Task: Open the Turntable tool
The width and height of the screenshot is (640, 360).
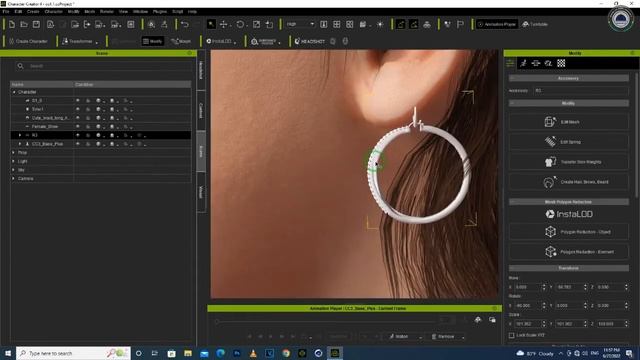Action: click(535, 24)
